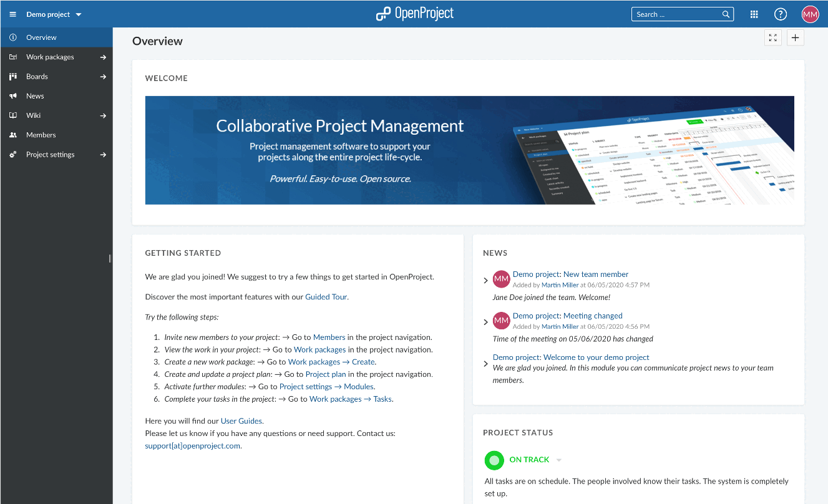Screen dimensions: 828x504
Task: Open the ON TRACK status dropdown
Action: click(558, 460)
